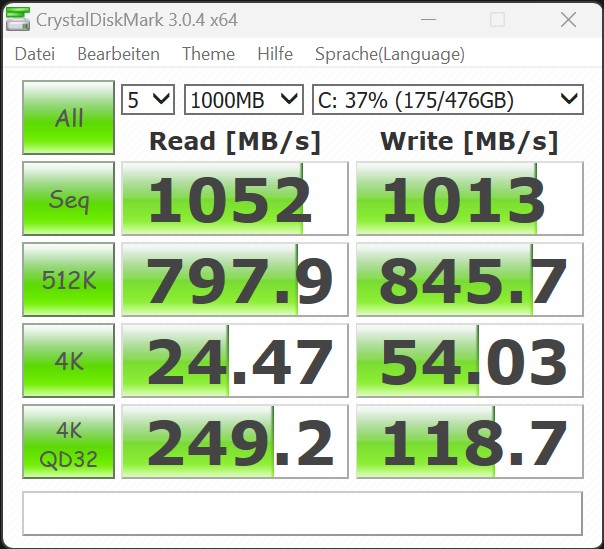Click the Read [MB/s] column header

click(235, 141)
